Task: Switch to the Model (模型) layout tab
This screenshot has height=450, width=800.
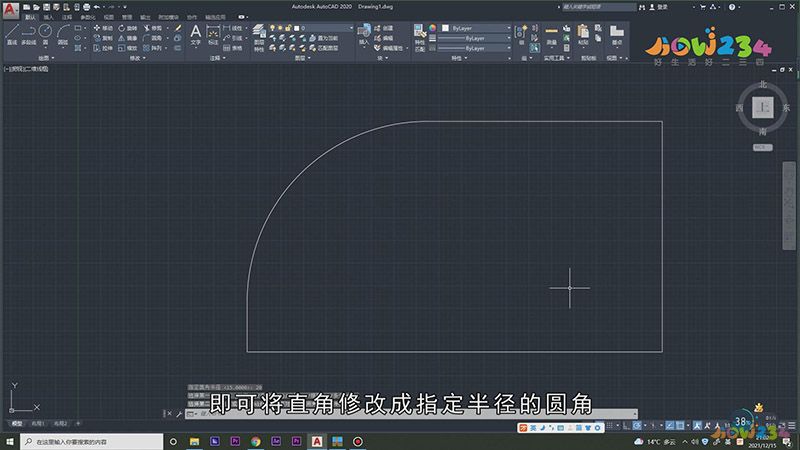Action: [x=17, y=423]
